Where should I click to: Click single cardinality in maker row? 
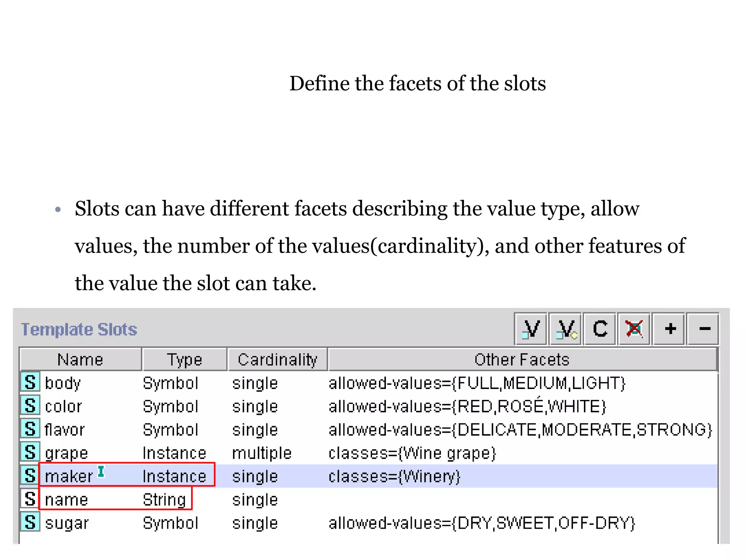pos(255,477)
